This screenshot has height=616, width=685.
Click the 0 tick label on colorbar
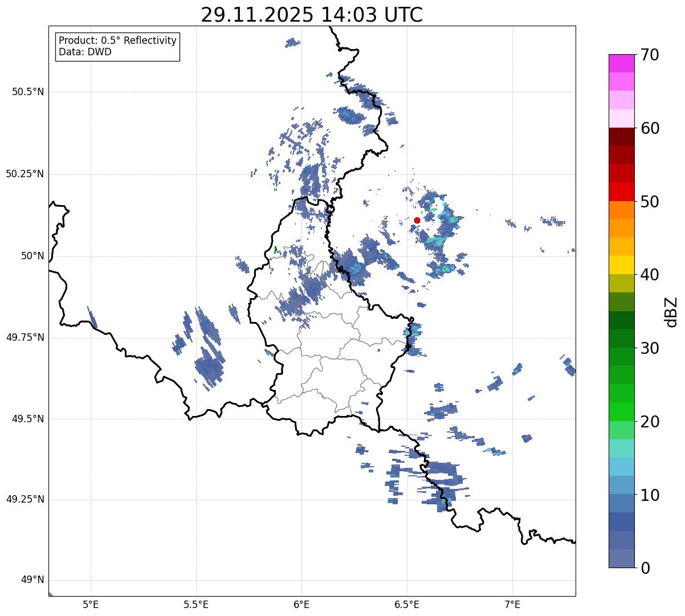point(645,568)
